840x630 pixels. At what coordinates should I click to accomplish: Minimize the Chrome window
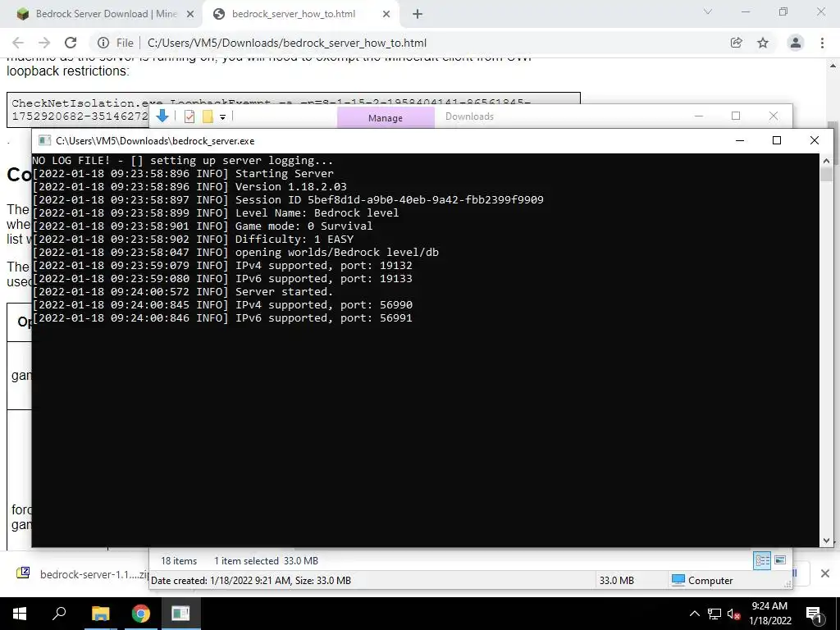(746, 11)
